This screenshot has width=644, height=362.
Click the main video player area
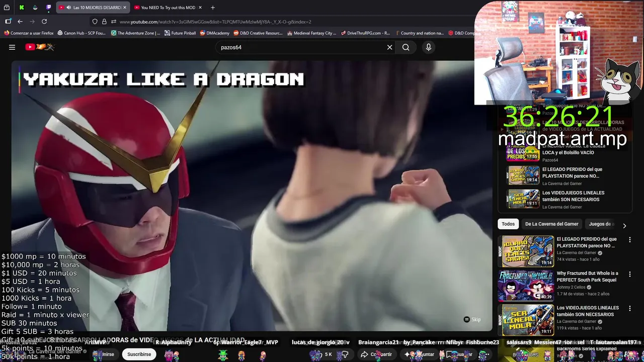point(252,196)
